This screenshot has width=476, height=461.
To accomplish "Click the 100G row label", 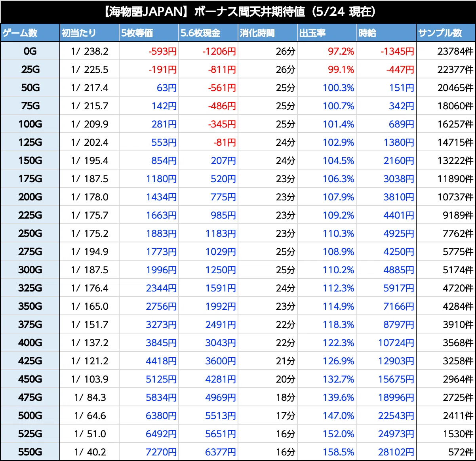I will click(30, 124).
